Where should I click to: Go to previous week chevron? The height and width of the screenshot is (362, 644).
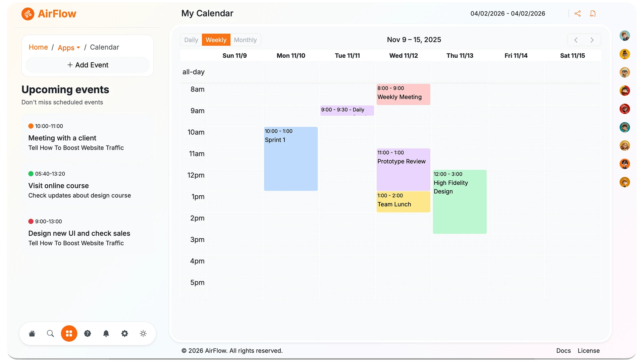tap(576, 40)
